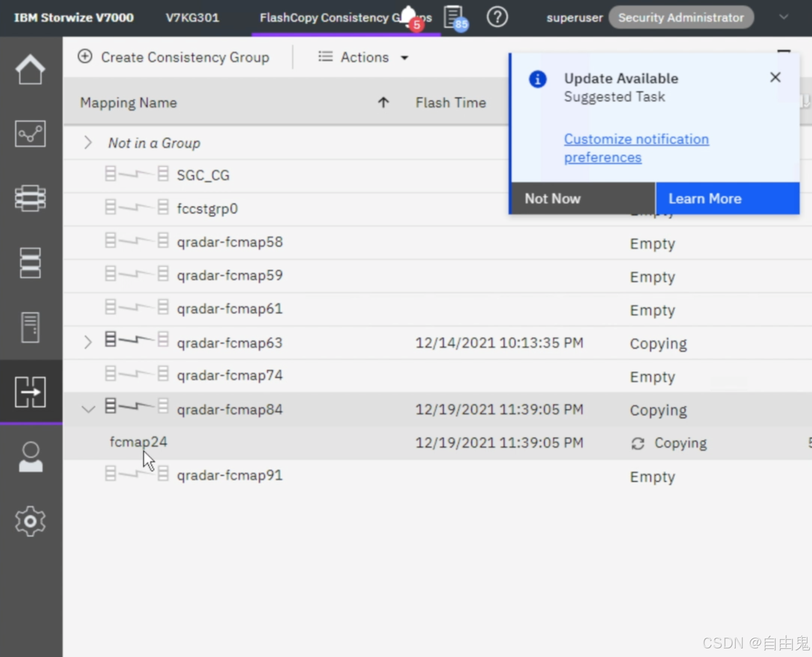Click the Flash Time column header
The height and width of the screenshot is (657, 812).
[x=450, y=103]
